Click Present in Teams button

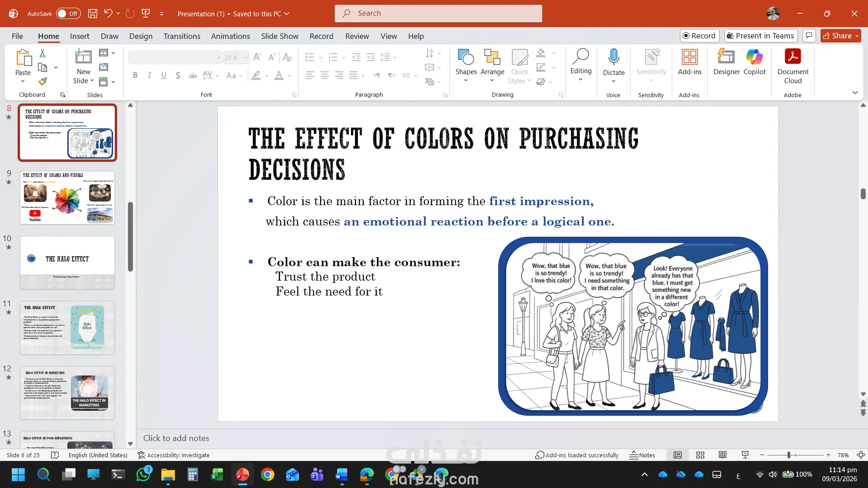[x=760, y=36]
